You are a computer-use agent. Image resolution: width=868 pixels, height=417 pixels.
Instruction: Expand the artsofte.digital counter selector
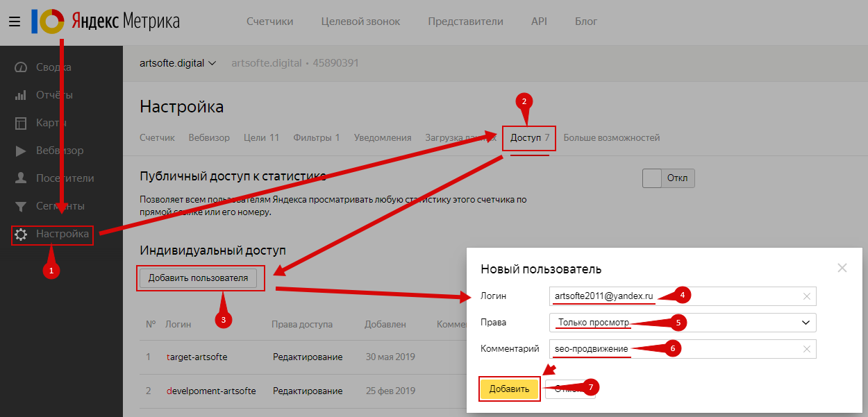[x=178, y=63]
